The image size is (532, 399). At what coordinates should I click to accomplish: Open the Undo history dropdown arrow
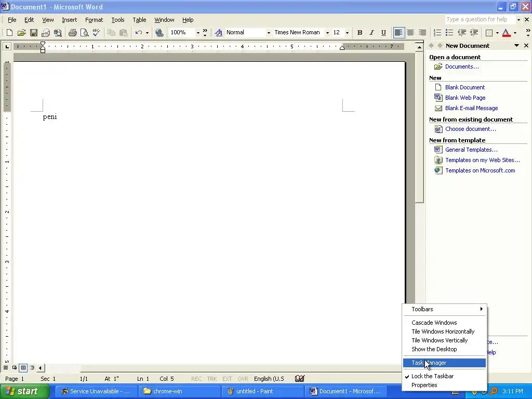[x=147, y=33]
